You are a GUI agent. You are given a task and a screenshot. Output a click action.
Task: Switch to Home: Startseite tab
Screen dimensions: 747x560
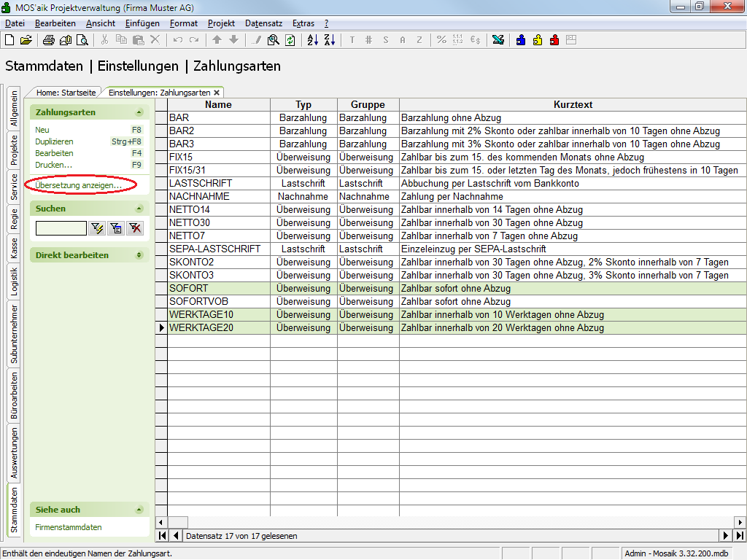(66, 93)
